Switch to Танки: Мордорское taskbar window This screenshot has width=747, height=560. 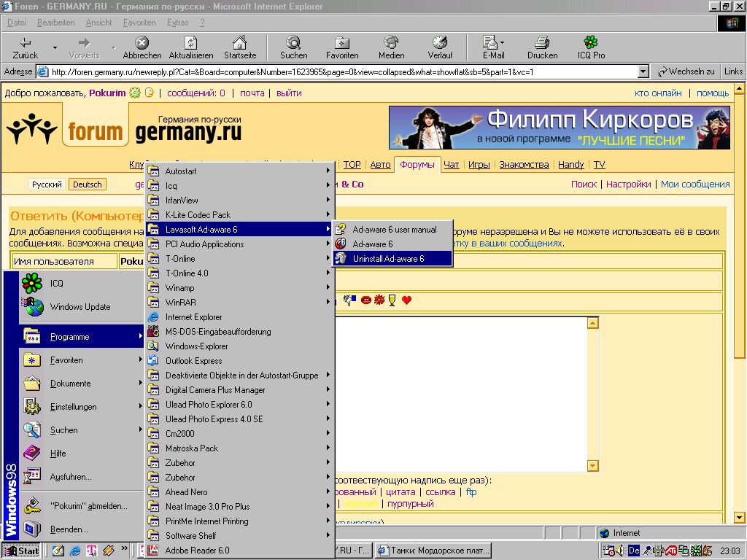tap(433, 551)
